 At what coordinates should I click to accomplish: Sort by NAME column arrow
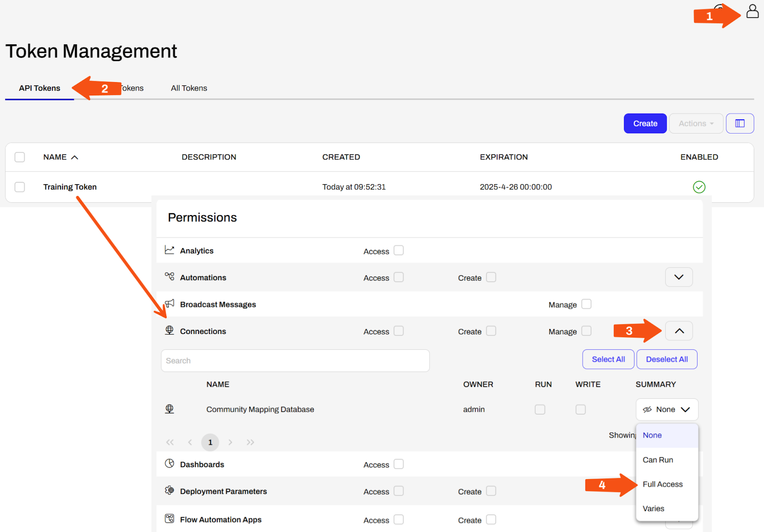coord(74,157)
